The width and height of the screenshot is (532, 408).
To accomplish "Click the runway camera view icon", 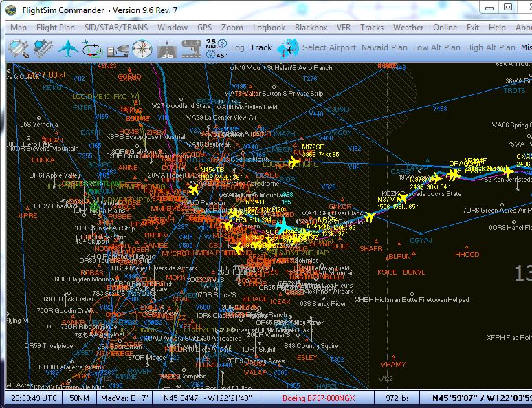I will pyautogui.click(x=43, y=49).
